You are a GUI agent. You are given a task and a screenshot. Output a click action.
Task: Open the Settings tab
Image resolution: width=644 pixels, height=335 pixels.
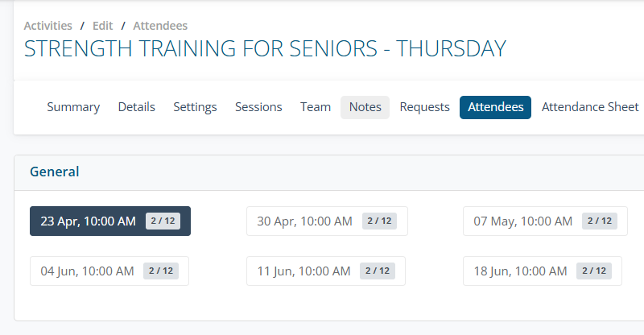click(195, 107)
